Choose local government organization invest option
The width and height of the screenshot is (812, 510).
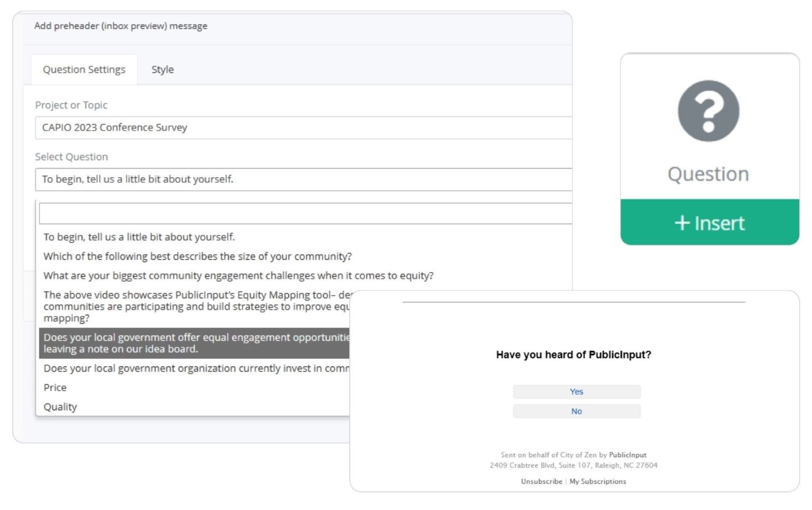196,369
